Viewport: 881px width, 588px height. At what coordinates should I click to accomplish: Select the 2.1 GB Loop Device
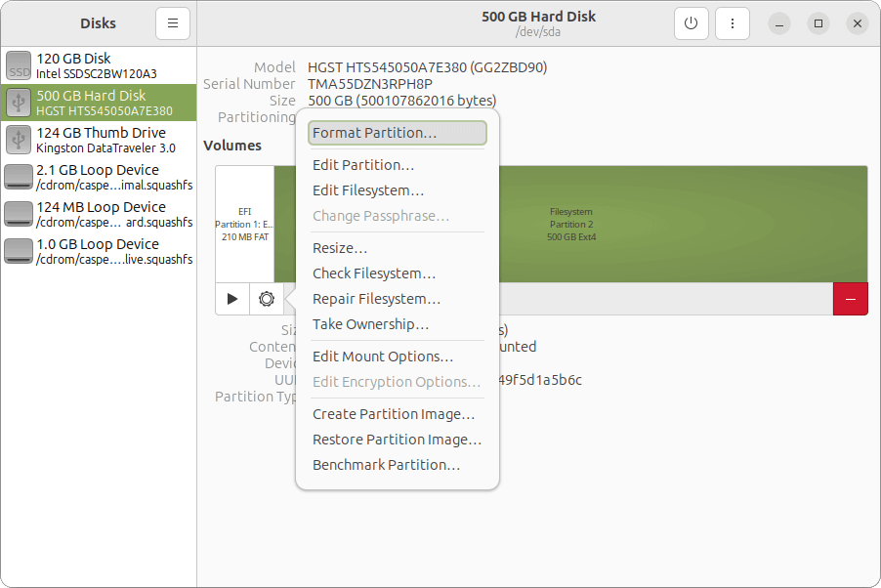[x=98, y=177]
